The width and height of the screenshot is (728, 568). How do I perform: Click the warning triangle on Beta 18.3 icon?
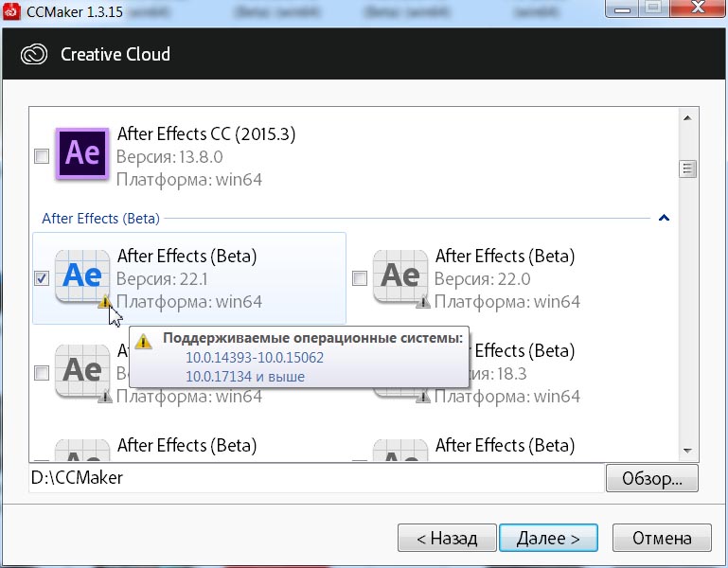coord(423,396)
